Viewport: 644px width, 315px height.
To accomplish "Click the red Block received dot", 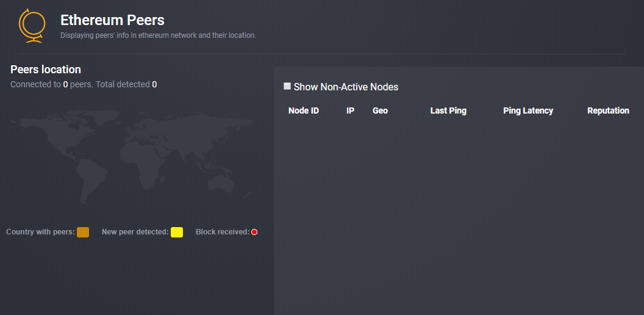I will pyautogui.click(x=254, y=232).
